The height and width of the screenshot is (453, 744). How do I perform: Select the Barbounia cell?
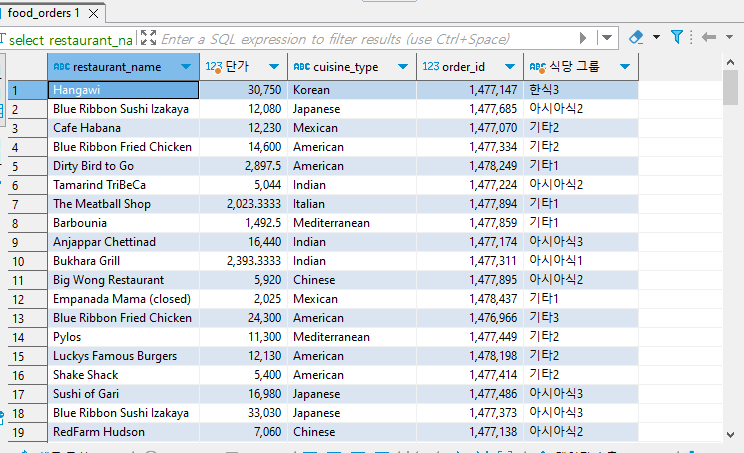(x=123, y=223)
